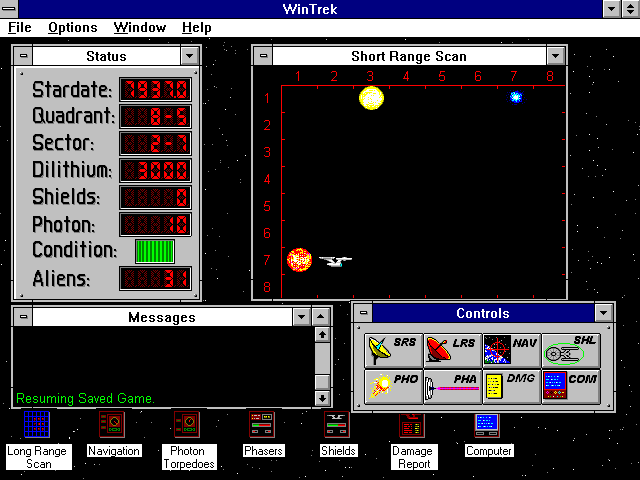Click the Dilithium 3000 readout
This screenshot has width=640, height=480.
pyautogui.click(x=156, y=170)
